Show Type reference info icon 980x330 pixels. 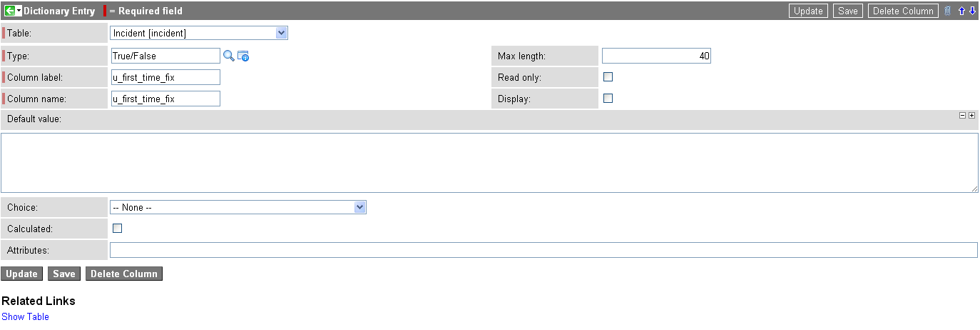tap(243, 56)
